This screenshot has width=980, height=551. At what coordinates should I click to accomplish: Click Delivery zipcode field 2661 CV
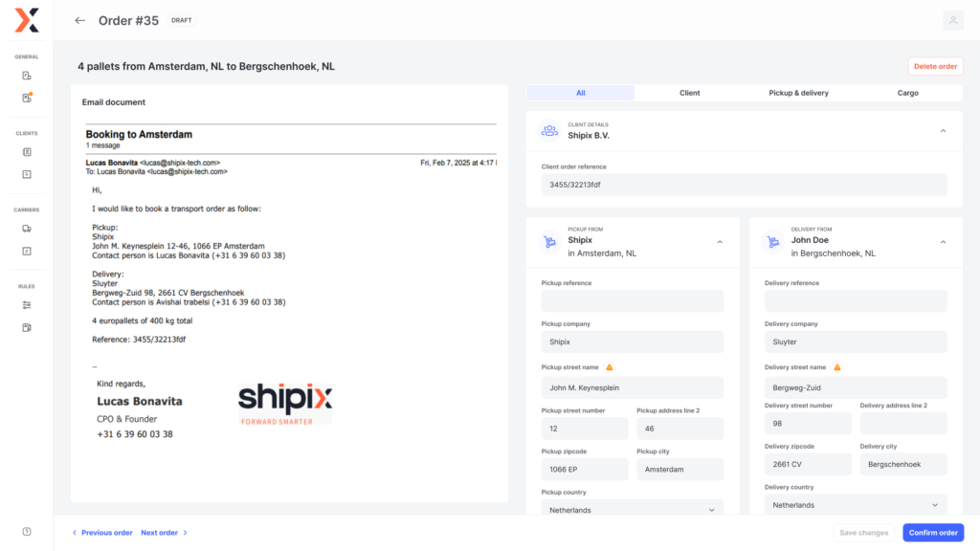coord(808,464)
